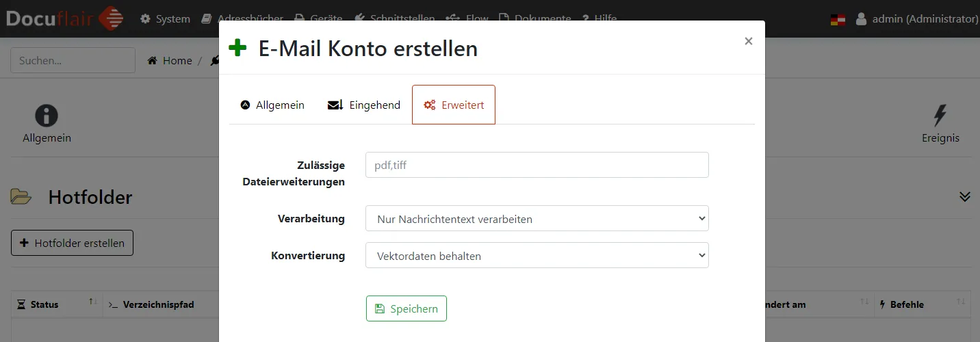Open the Konvertierung dropdown

click(x=537, y=256)
